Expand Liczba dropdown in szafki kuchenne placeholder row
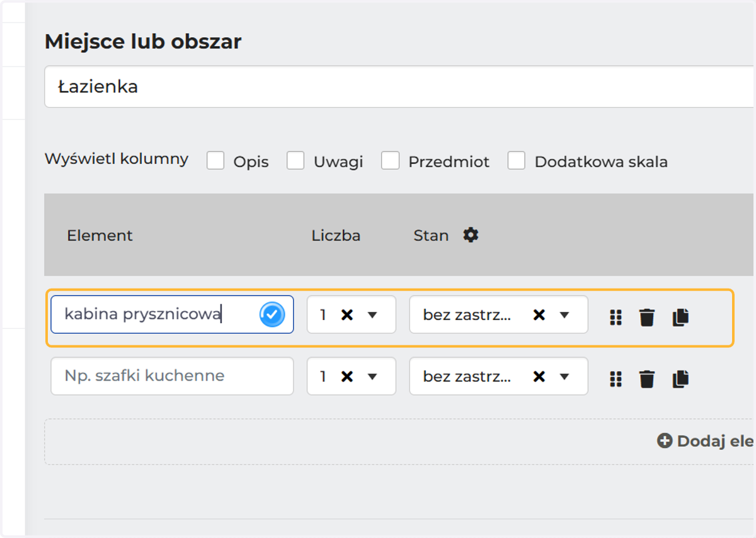 pos(372,376)
